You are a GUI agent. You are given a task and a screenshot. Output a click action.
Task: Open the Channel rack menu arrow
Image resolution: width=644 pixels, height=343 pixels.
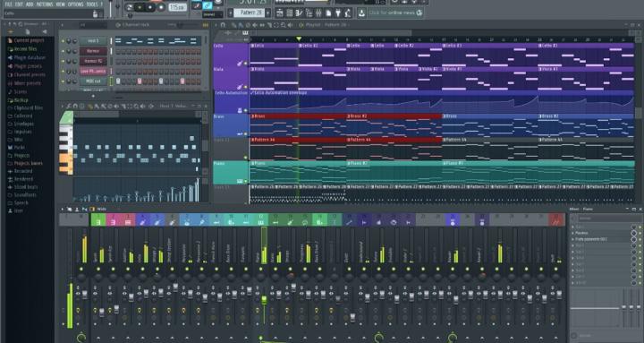tap(62, 25)
